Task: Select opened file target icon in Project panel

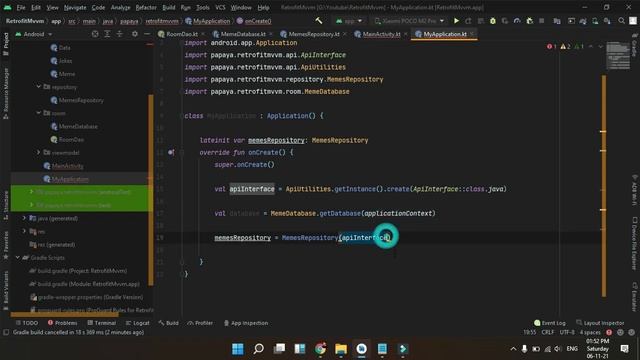Action: click(95, 34)
